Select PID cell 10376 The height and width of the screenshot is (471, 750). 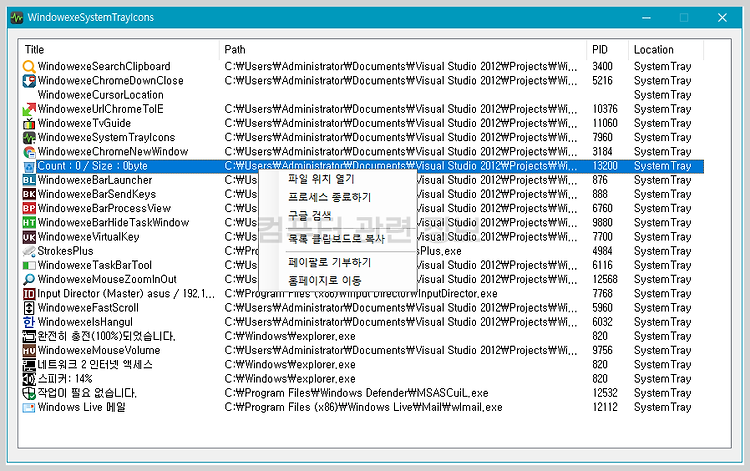point(605,109)
